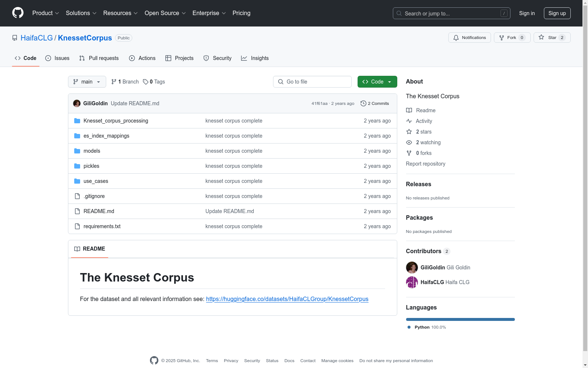This screenshot has height=368, width=588.
Task: Click the Search or jump to field
Action: click(452, 13)
